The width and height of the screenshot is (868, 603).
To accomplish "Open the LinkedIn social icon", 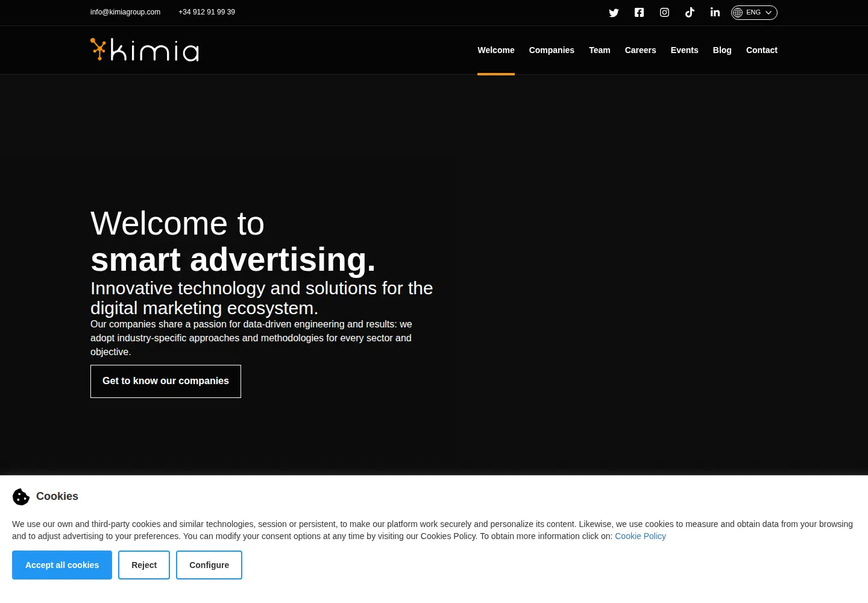I will click(x=715, y=12).
